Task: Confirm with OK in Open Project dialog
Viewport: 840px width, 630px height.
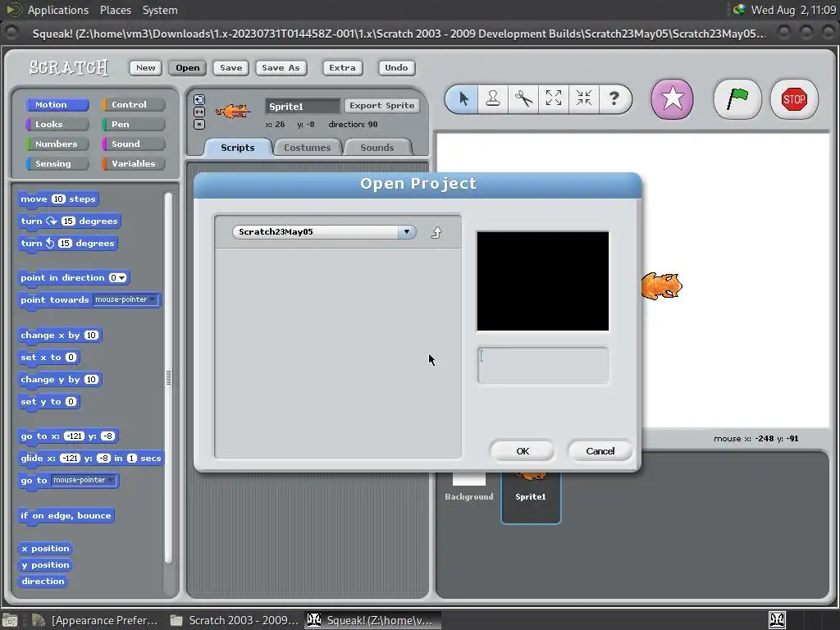Action: [x=523, y=451]
